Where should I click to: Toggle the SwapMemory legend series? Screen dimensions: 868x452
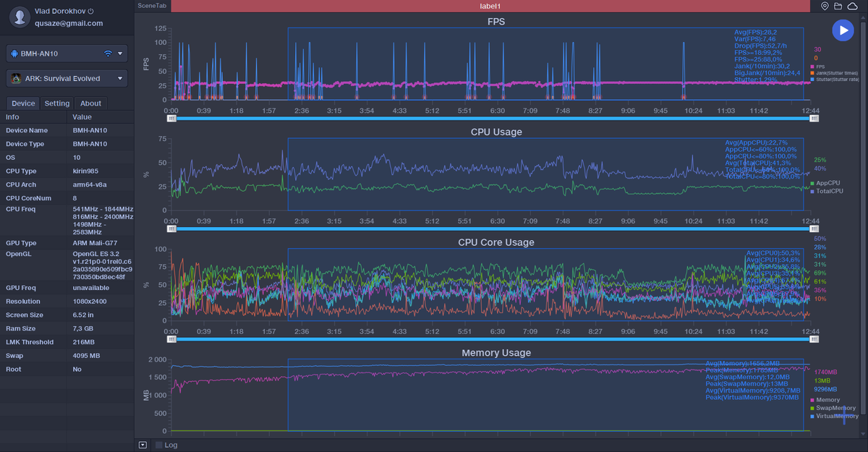pos(833,408)
